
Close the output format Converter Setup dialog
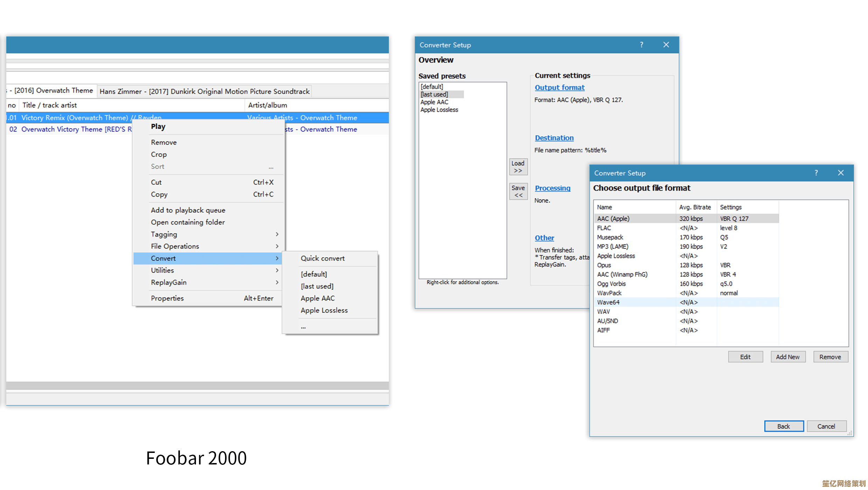pos(841,173)
